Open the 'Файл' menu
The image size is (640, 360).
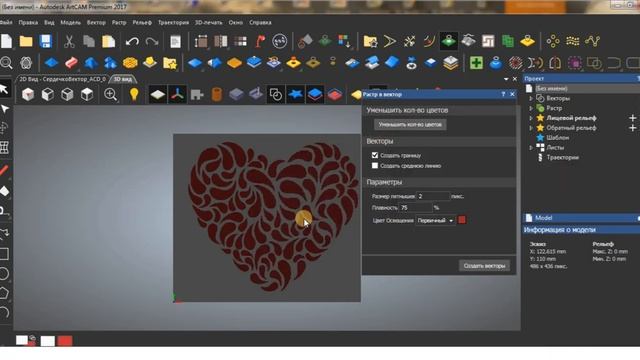6,22
